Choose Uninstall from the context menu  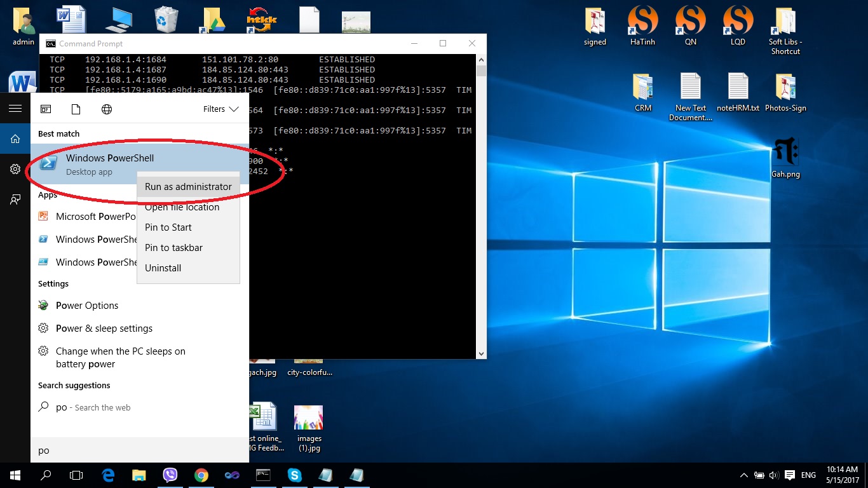point(163,268)
